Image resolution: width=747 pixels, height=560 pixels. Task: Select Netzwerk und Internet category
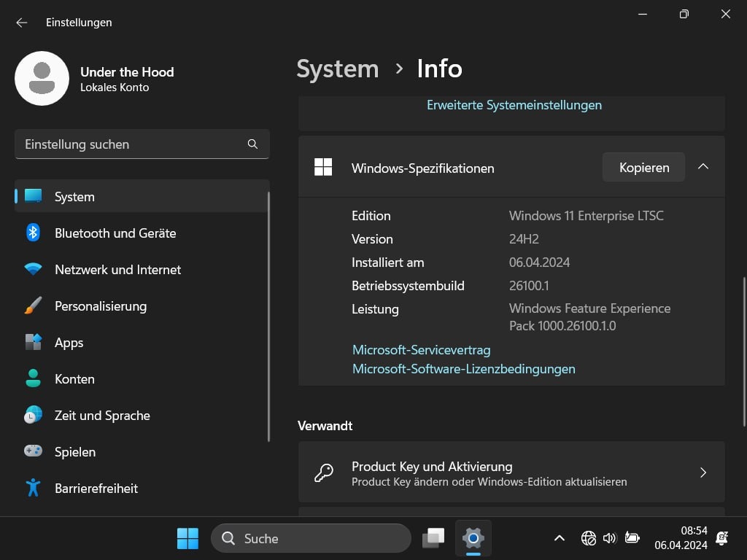click(142, 270)
